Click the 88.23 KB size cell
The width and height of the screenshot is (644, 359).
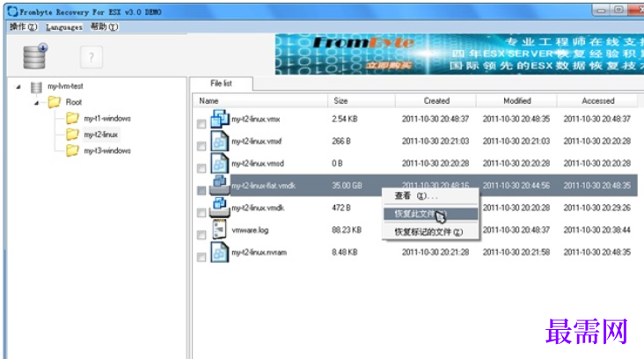347,230
